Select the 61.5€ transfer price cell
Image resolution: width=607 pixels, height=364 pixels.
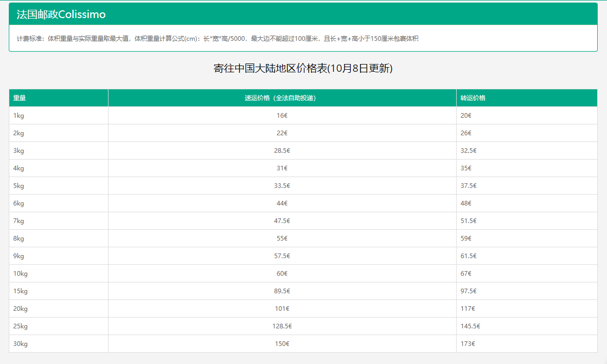527,256
